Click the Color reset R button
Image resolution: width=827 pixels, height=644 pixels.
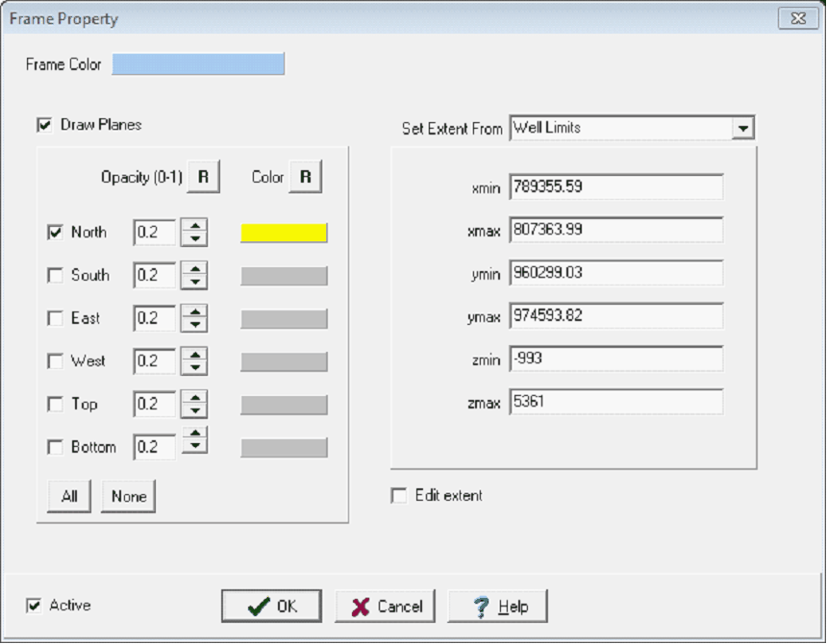click(x=305, y=177)
